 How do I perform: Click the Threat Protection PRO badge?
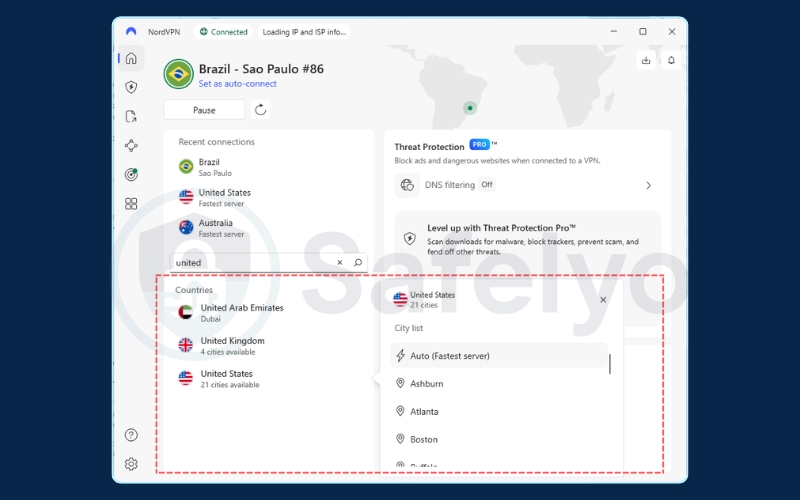click(x=480, y=145)
